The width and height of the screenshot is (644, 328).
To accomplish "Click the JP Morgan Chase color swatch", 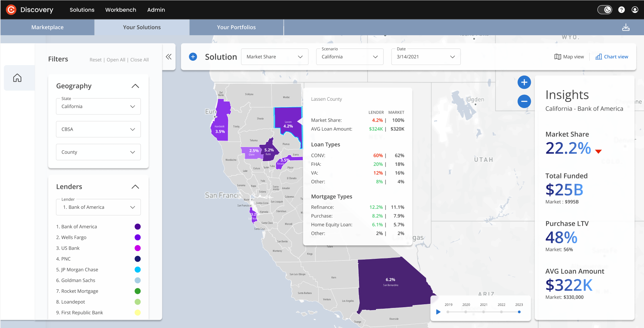I will [138, 270].
